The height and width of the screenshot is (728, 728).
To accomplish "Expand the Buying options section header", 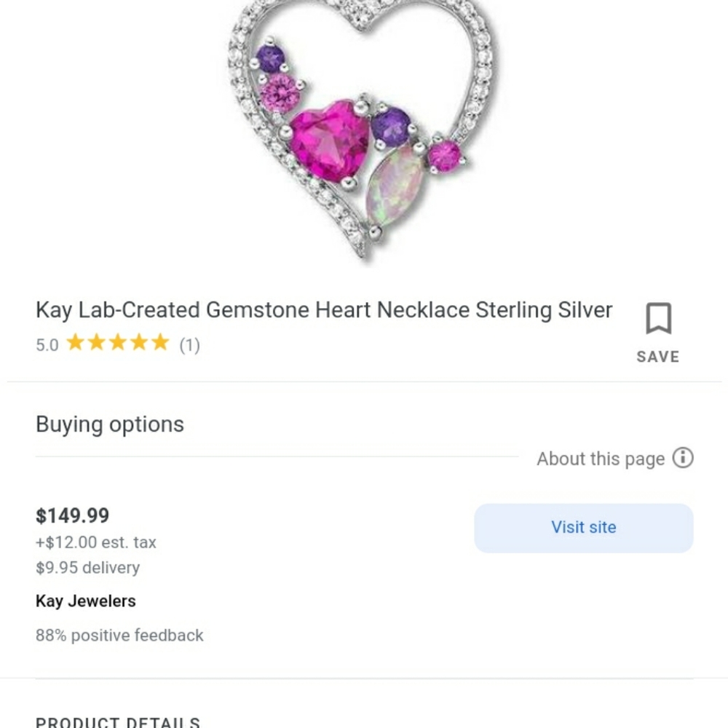I will coord(109,424).
